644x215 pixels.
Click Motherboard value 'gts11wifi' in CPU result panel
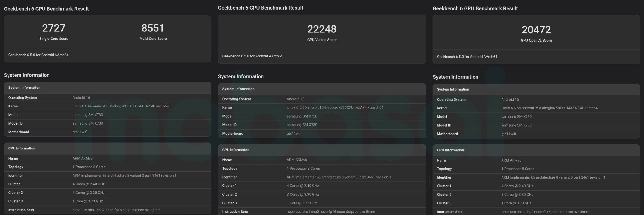(80, 132)
